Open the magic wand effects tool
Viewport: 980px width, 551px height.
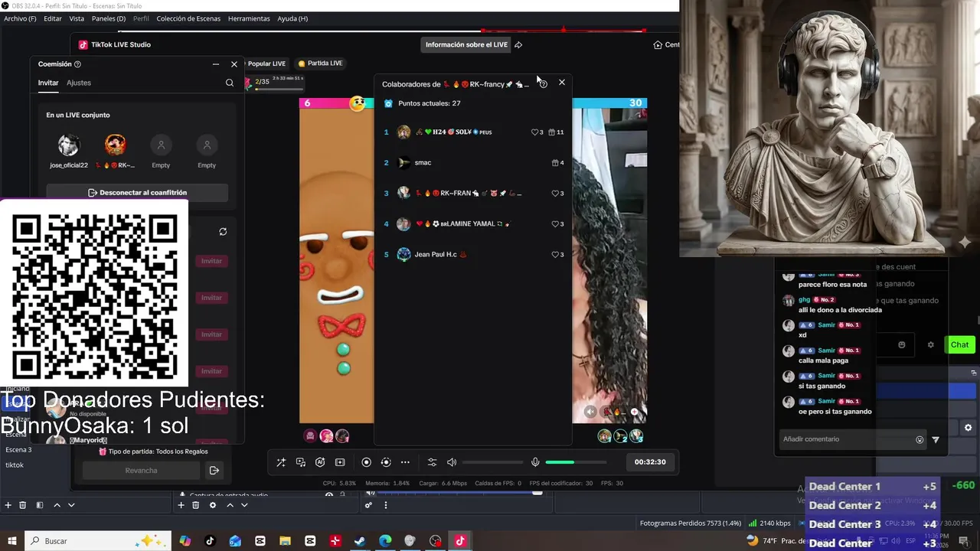pyautogui.click(x=281, y=462)
